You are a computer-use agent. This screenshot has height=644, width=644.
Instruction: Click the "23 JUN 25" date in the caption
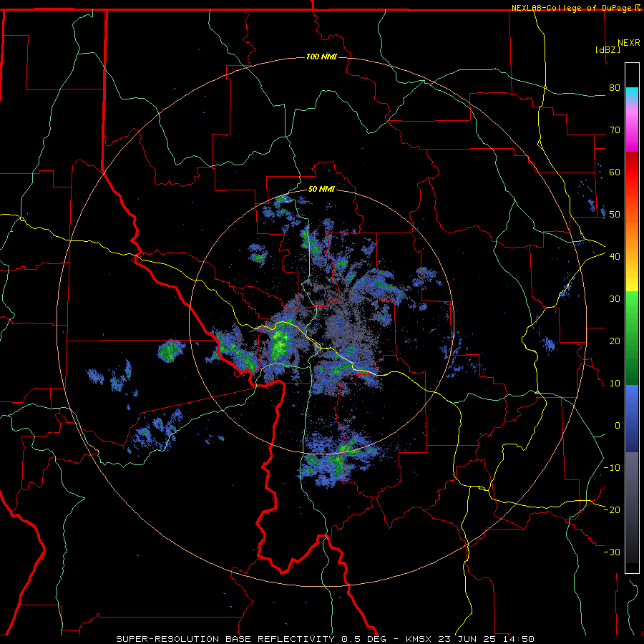pyautogui.click(x=466, y=639)
